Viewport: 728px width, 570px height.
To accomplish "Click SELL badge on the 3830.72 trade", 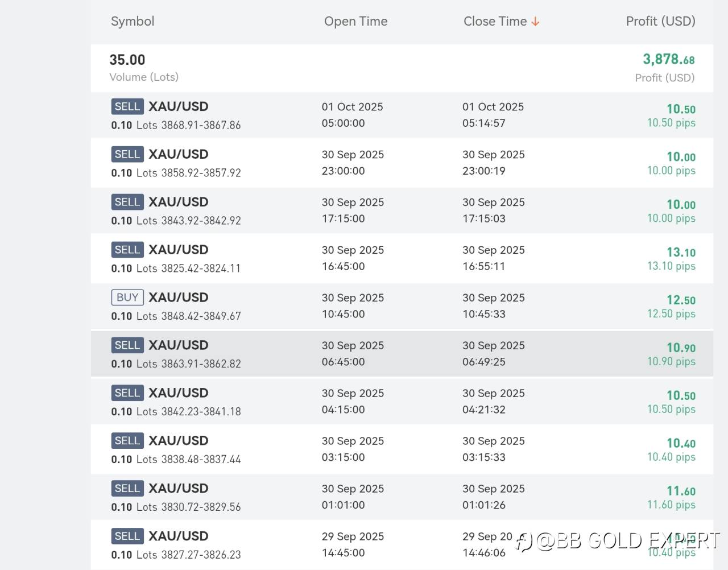I will 127,489.
